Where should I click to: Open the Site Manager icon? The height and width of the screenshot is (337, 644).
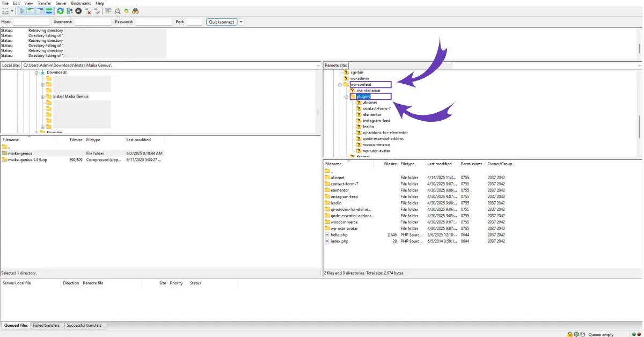6,11
